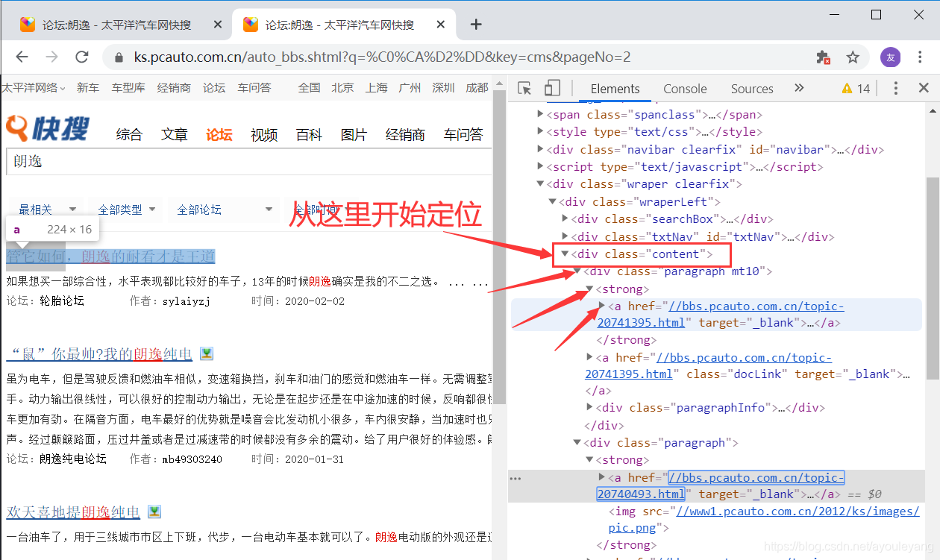Select the 文章 search category
This screenshot has width=940, height=560.
tap(175, 134)
